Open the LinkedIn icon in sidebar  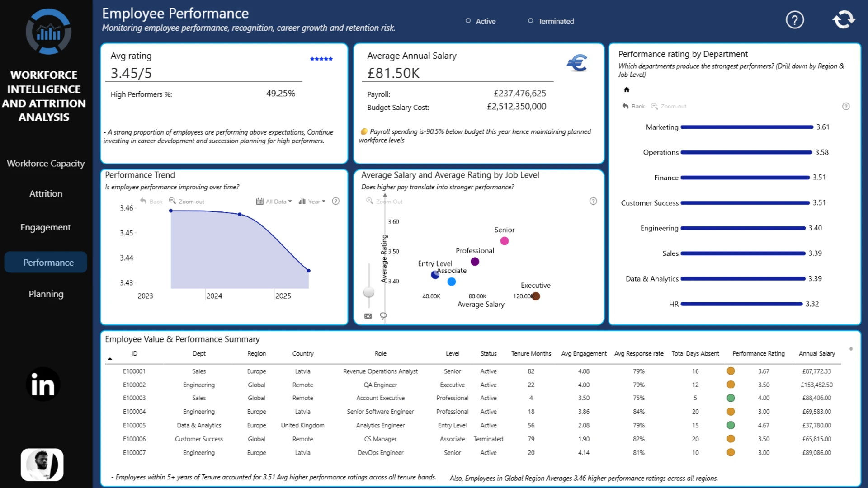43,385
